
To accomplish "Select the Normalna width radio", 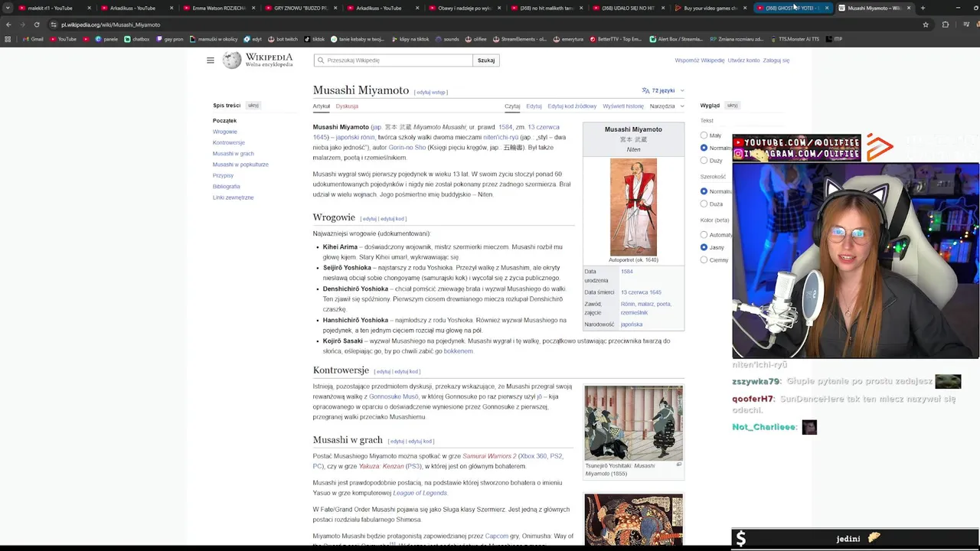I will [x=704, y=191].
